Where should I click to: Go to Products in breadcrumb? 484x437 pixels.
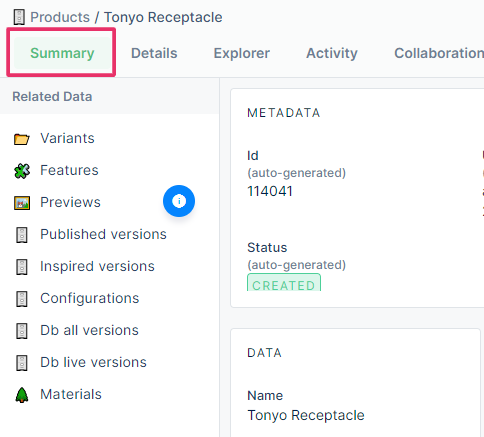pyautogui.click(x=60, y=17)
